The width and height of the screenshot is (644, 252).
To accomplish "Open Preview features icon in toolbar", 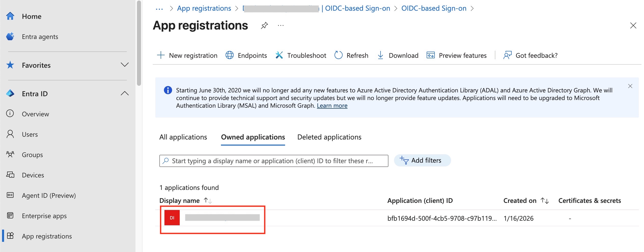I will point(430,55).
